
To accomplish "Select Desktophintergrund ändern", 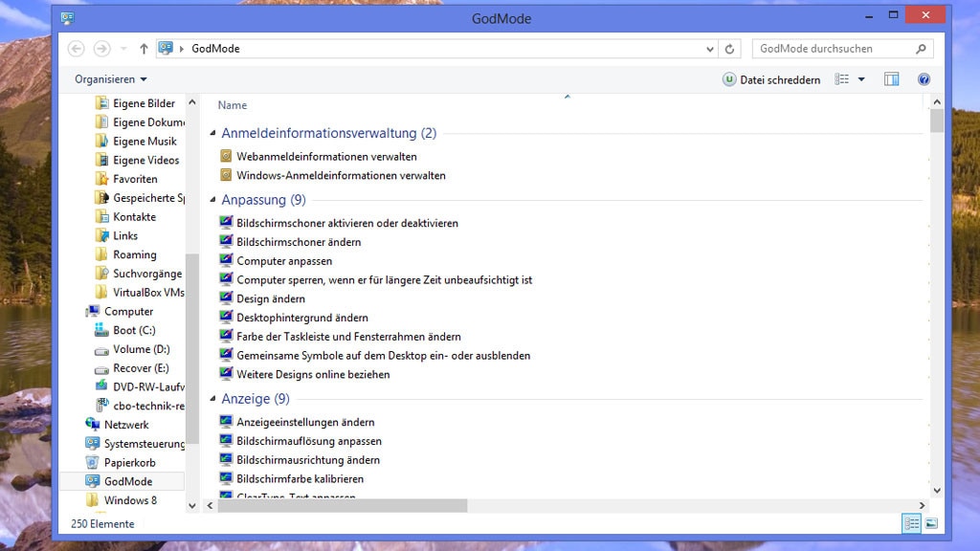I will point(294,318).
